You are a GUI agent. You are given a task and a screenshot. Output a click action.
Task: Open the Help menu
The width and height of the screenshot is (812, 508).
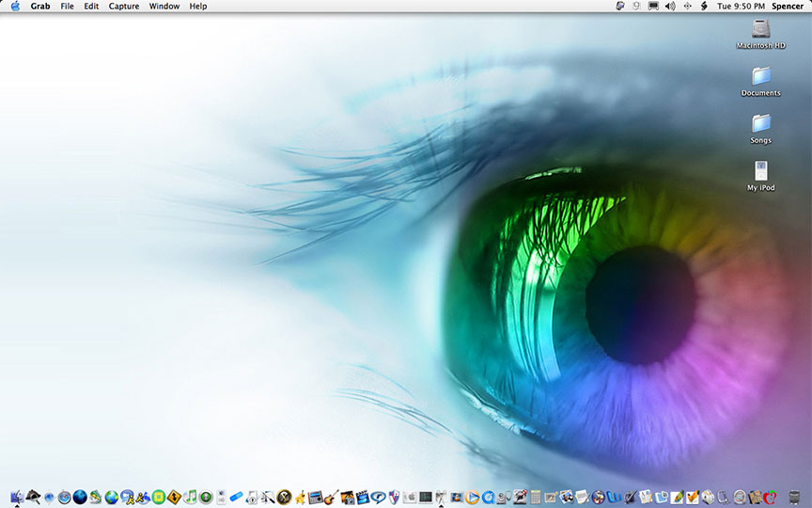[197, 7]
